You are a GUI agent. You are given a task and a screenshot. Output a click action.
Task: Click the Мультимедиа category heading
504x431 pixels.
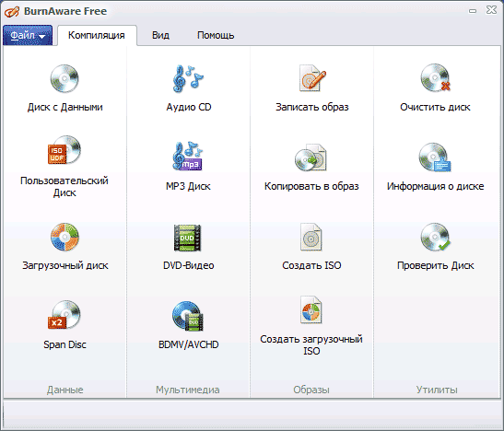point(188,390)
